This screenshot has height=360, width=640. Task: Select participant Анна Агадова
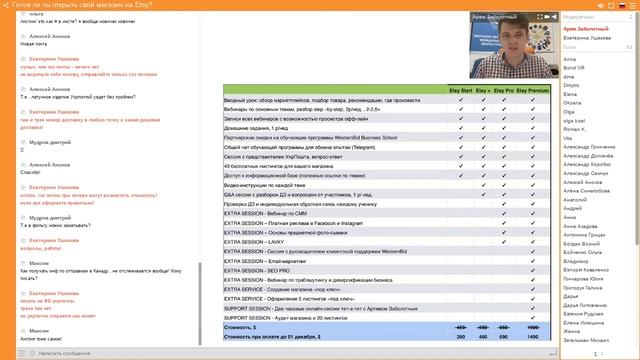point(580,226)
